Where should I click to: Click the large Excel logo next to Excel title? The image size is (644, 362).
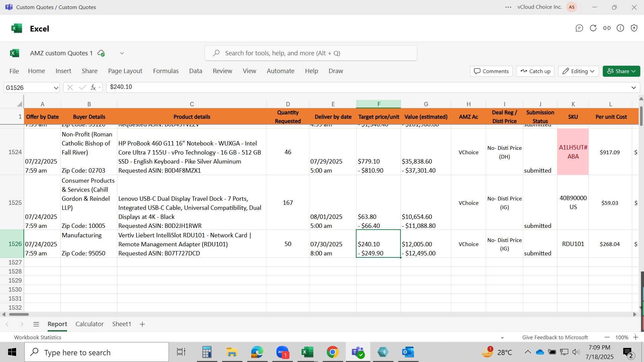click(16, 28)
